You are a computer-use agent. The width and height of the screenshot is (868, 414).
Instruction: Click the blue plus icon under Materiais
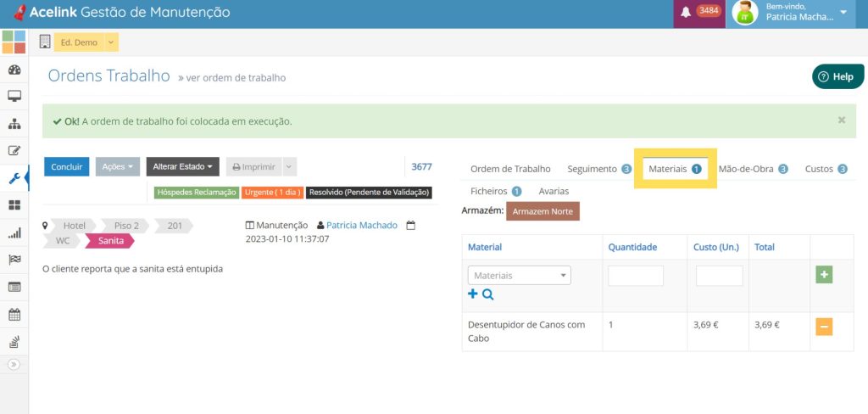(x=473, y=294)
